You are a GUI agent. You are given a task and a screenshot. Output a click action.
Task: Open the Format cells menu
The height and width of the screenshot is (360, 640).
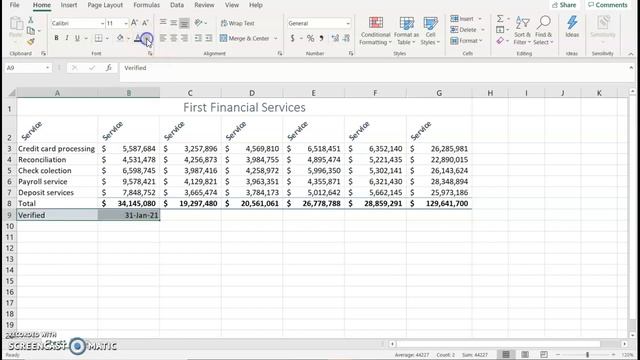(467, 41)
